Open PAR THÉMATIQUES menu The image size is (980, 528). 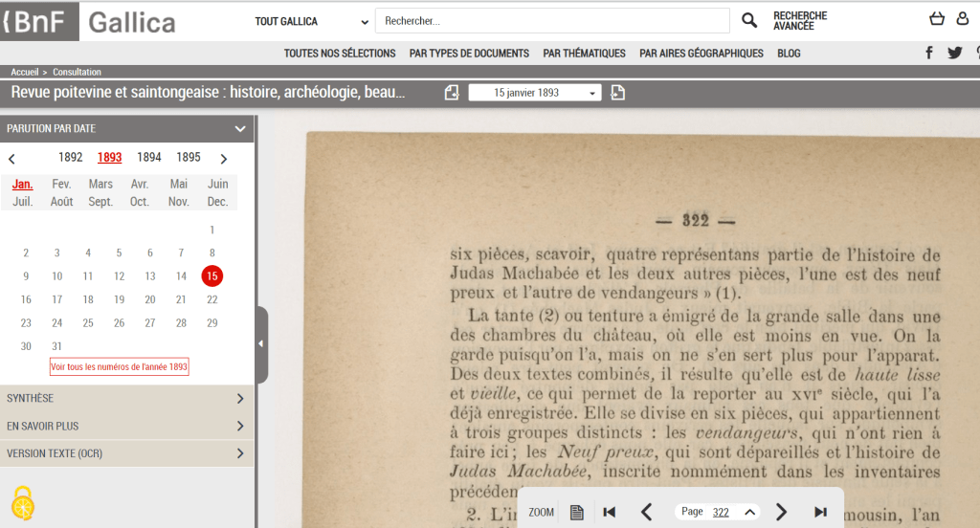click(x=584, y=54)
